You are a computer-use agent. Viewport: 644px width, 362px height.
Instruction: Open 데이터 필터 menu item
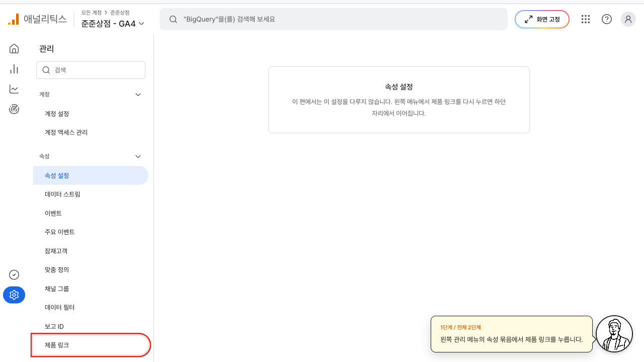(91, 307)
